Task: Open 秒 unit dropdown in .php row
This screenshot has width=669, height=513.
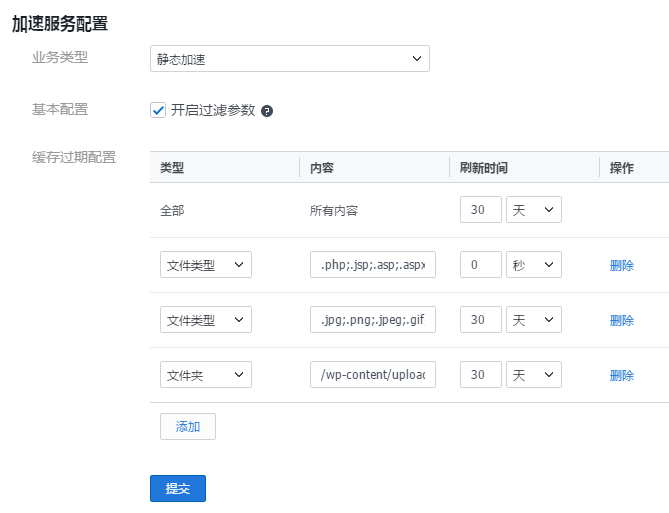Action: click(534, 265)
